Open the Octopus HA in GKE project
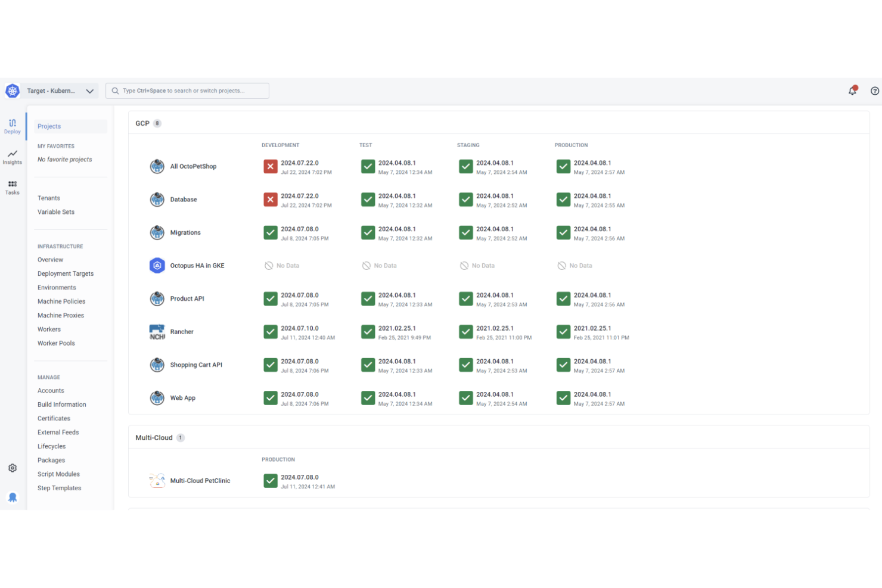The height and width of the screenshot is (588, 882). [197, 266]
